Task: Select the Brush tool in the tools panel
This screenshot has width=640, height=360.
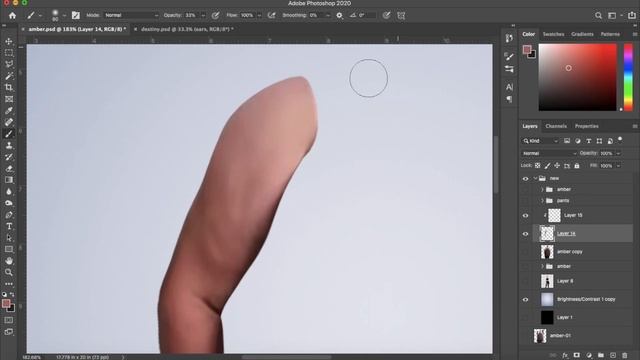Action: pos(9,134)
